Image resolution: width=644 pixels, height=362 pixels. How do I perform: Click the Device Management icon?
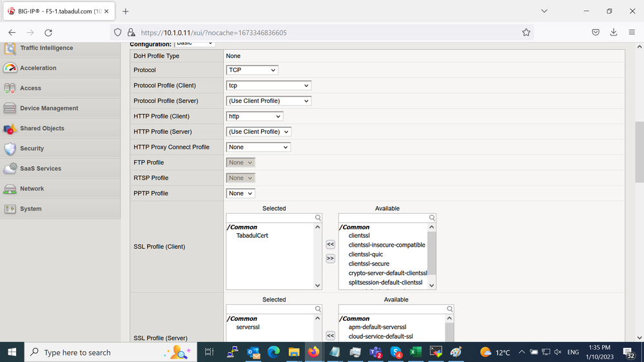[x=10, y=108]
